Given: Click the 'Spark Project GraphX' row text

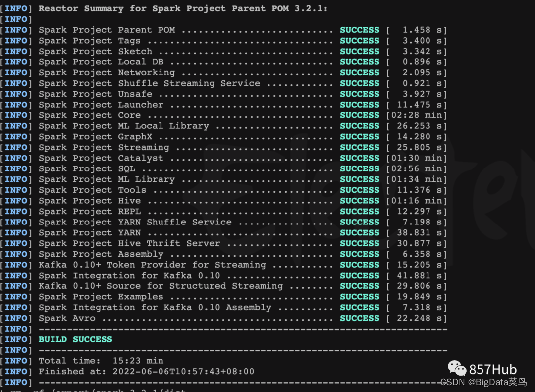Looking at the screenshot, I should [95, 137].
